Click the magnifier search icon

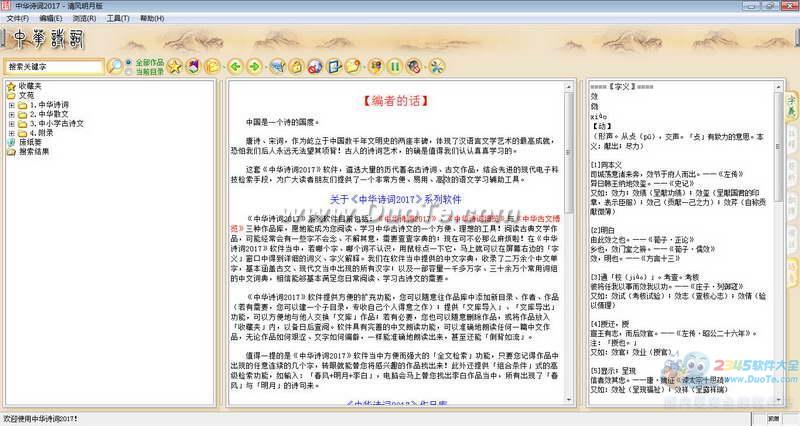tap(116, 66)
